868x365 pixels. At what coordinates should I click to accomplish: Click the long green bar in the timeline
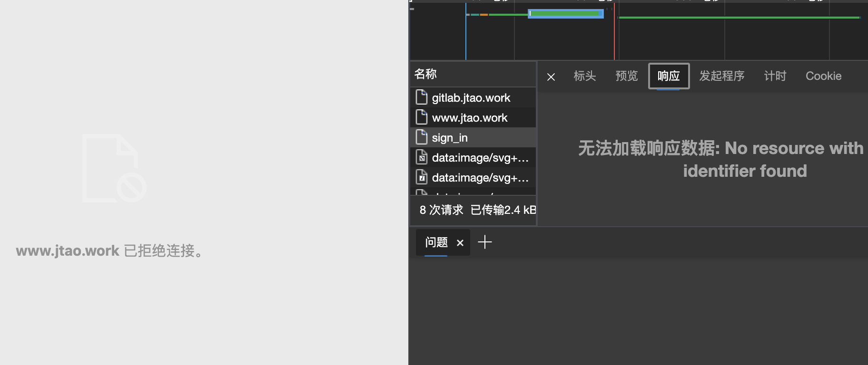coord(738,18)
